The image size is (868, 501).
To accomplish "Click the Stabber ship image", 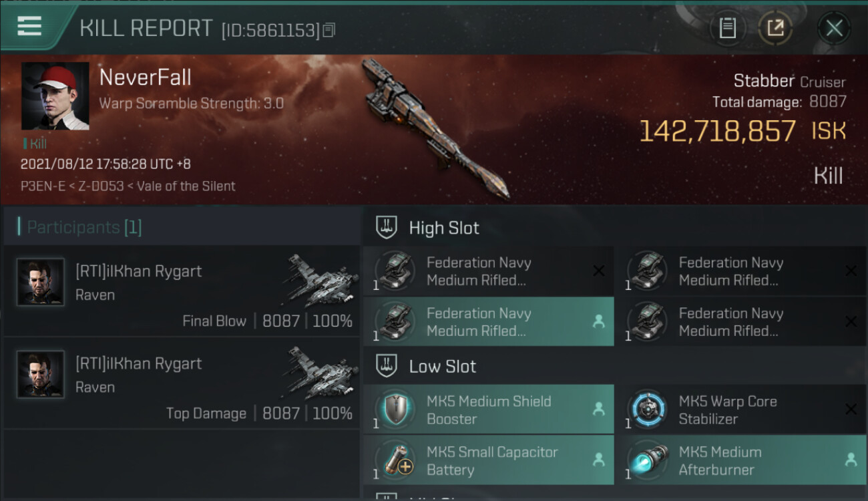I will point(435,128).
